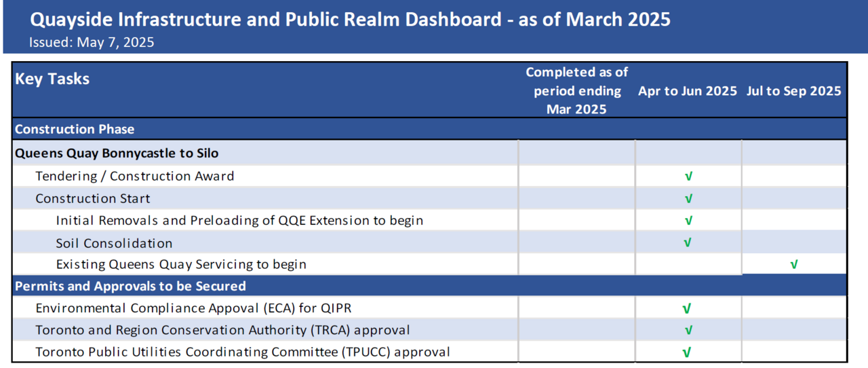Click the dashboard title text
The image size is (868, 368).
pos(350,19)
